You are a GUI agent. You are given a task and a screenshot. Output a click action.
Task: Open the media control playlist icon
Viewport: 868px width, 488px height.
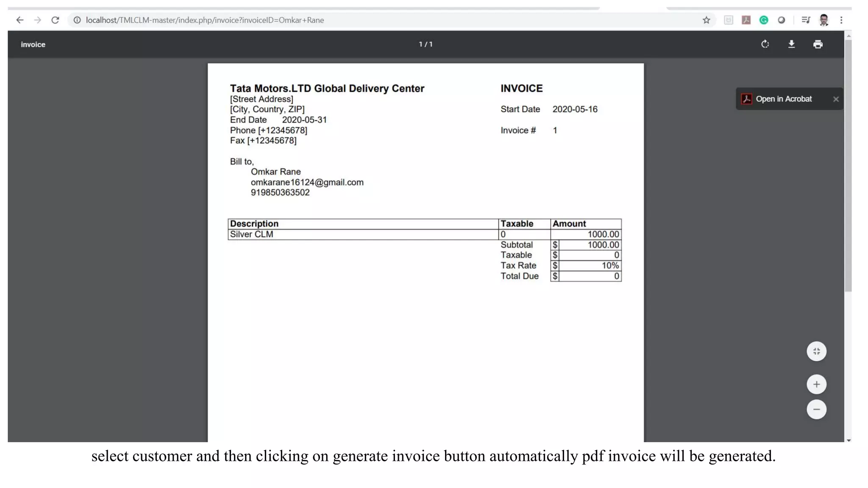[x=806, y=20]
